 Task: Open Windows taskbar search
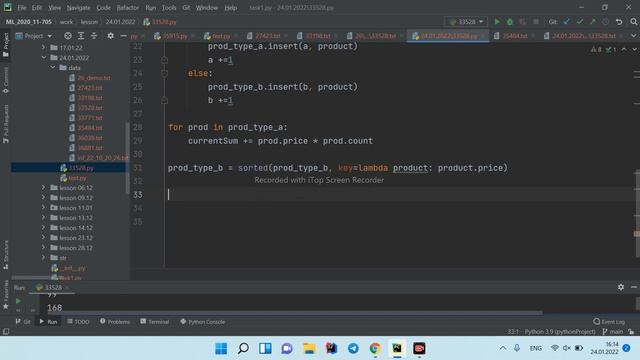tap(243, 349)
